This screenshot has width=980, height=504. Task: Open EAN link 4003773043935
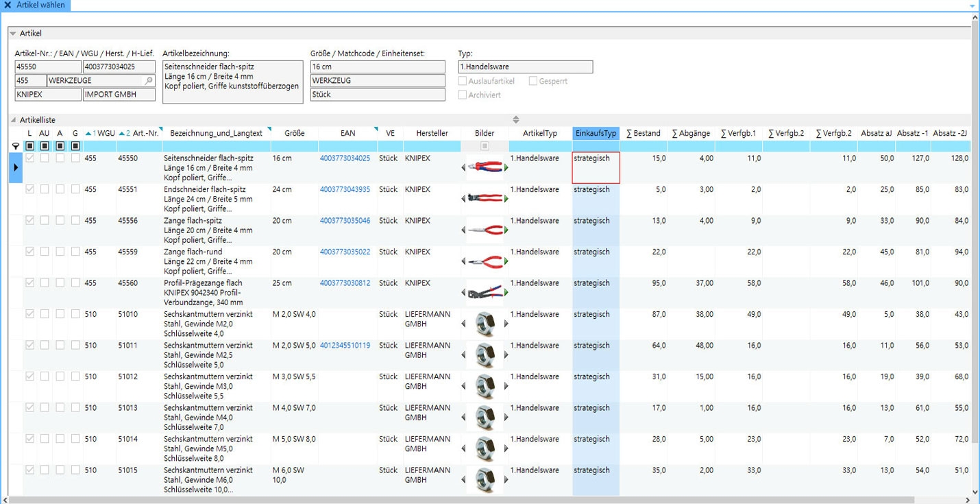[x=345, y=190]
